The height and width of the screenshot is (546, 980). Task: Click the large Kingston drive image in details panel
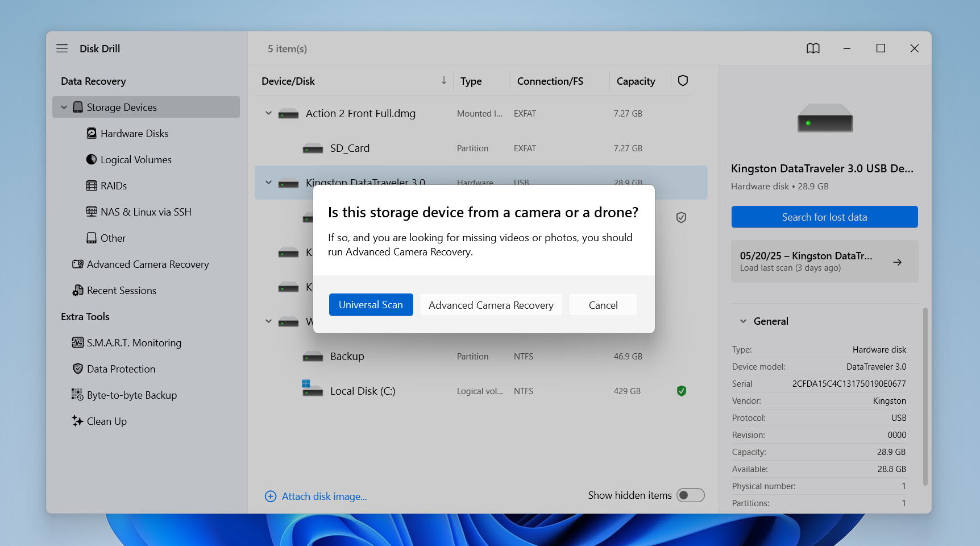pos(825,118)
